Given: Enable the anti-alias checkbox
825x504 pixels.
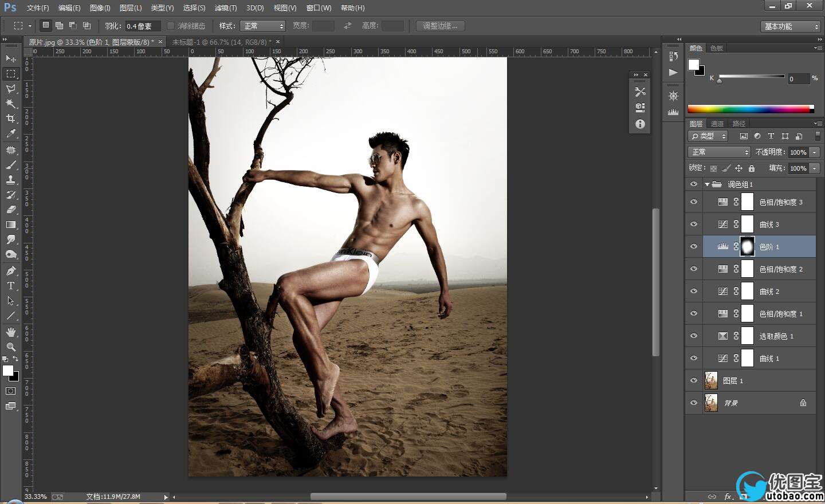Looking at the screenshot, I should [x=170, y=26].
